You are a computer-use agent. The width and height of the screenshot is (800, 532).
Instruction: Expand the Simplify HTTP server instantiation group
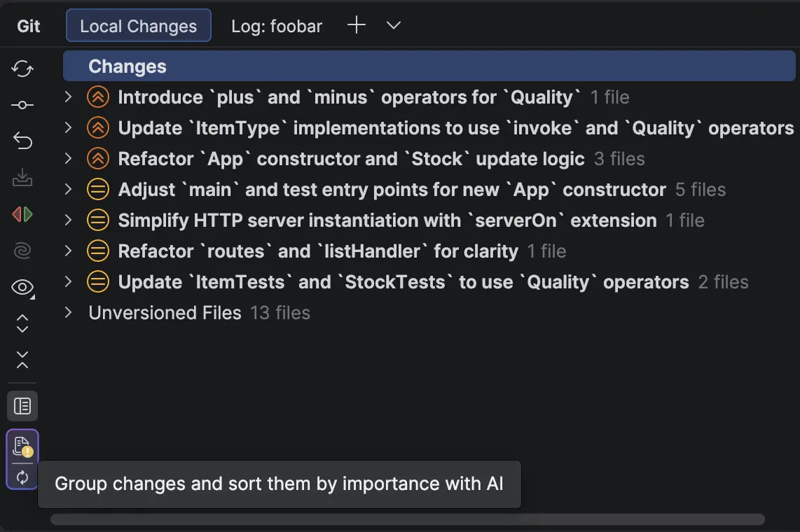coord(68,220)
